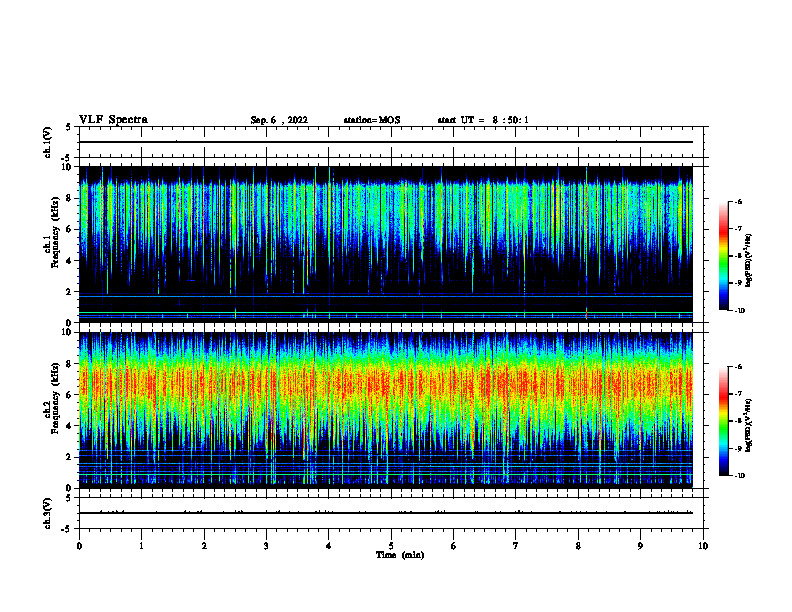
Task: Click the ch.2 color bar's log(PSD) label
Action: pyautogui.click(x=749, y=425)
